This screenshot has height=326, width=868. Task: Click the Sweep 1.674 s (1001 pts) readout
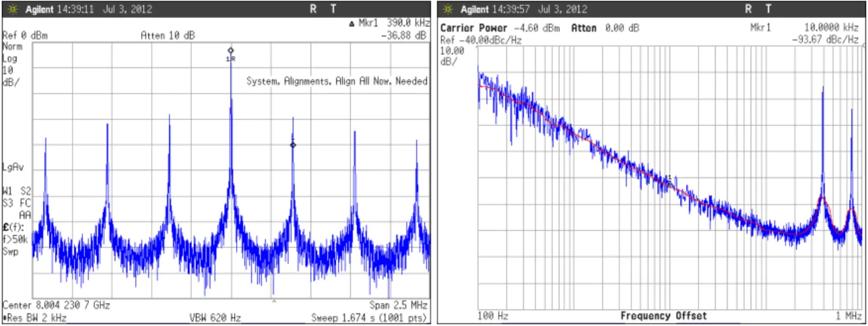click(368, 318)
